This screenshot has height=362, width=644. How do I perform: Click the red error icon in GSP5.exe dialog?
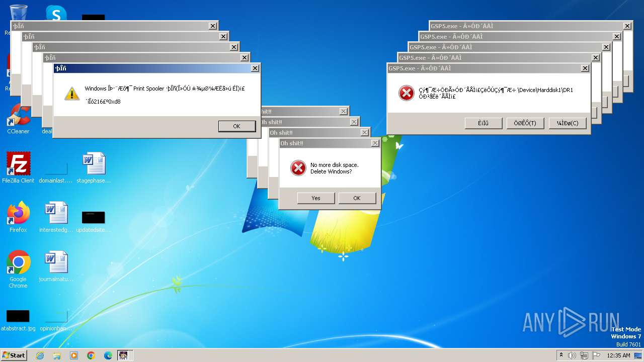(x=407, y=93)
